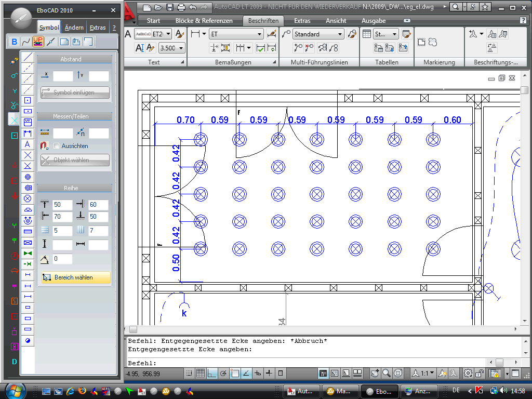Click the Firefox icon in the taskbar
The image size is (532, 399).
pyautogui.click(x=81, y=391)
